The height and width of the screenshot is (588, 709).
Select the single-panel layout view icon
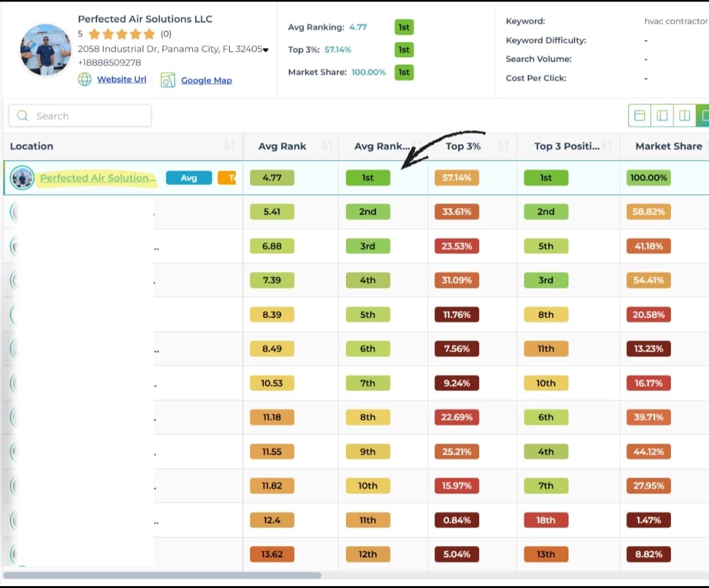point(640,115)
